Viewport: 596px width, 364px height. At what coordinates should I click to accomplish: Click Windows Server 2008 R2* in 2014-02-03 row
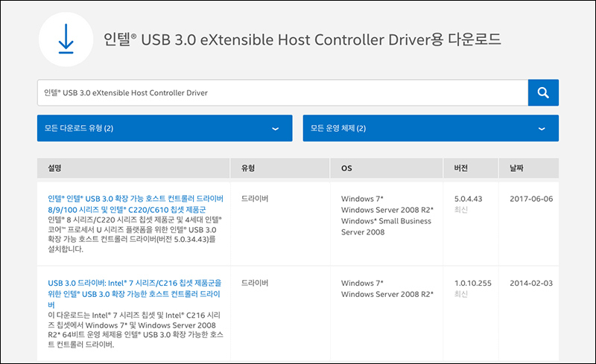coord(387,294)
